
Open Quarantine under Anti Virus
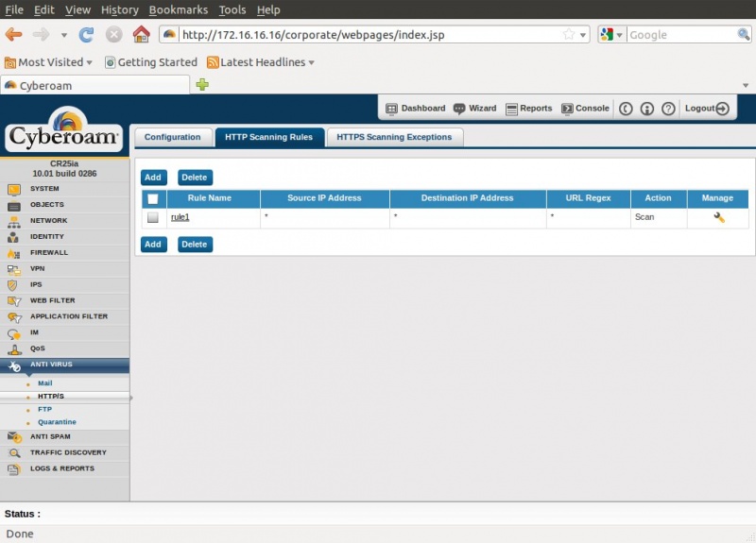[x=57, y=422]
